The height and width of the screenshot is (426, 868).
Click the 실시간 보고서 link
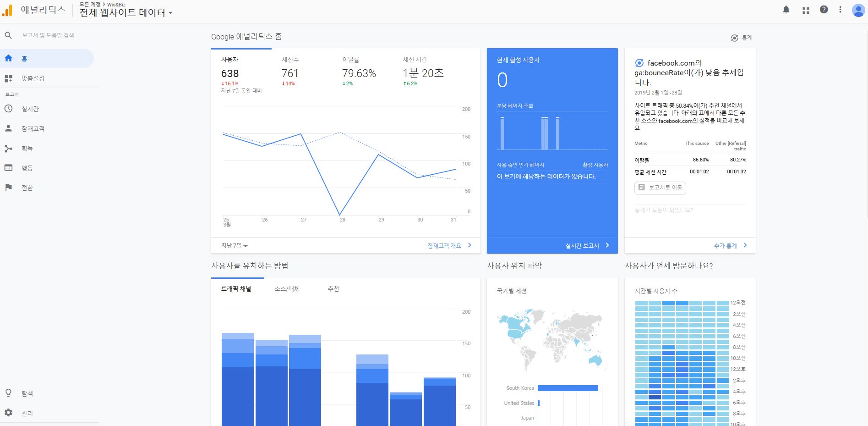[582, 246]
